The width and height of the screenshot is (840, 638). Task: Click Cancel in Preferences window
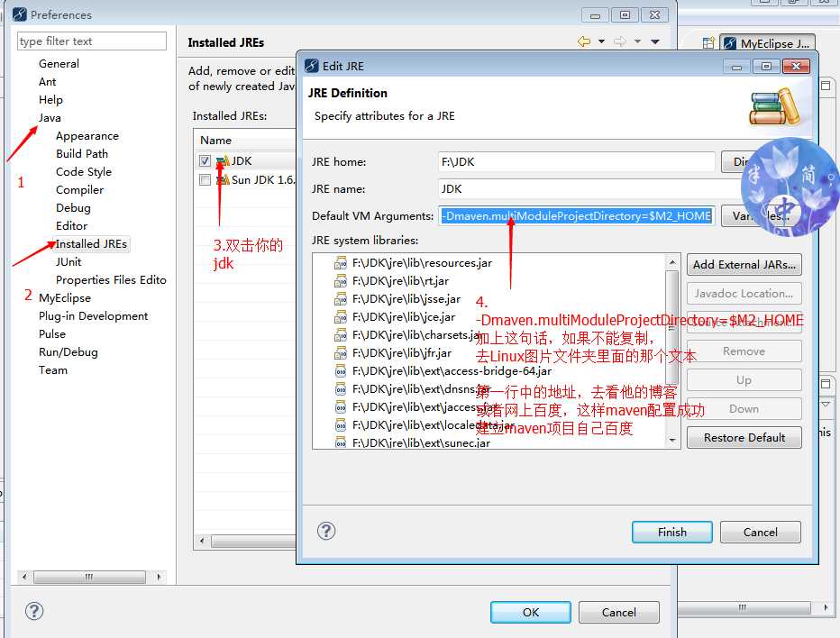point(619,612)
